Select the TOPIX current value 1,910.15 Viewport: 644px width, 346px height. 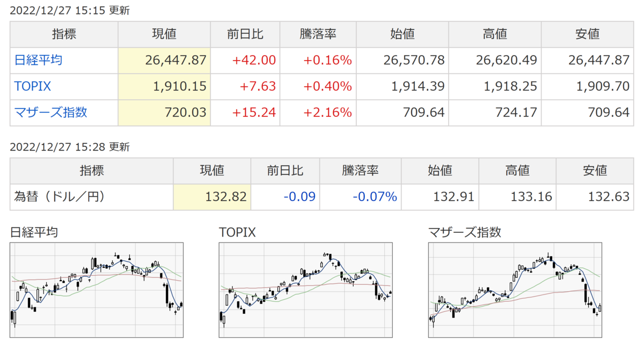(180, 87)
